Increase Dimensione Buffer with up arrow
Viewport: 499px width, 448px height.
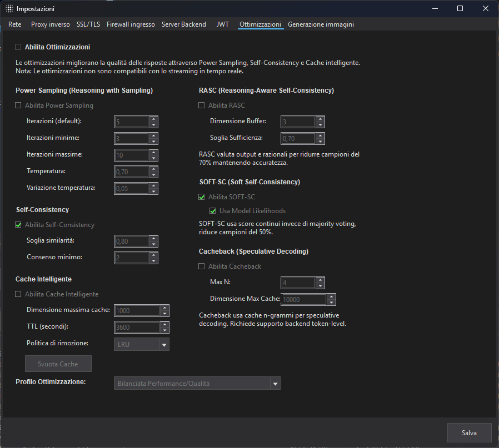pyautogui.click(x=321, y=119)
